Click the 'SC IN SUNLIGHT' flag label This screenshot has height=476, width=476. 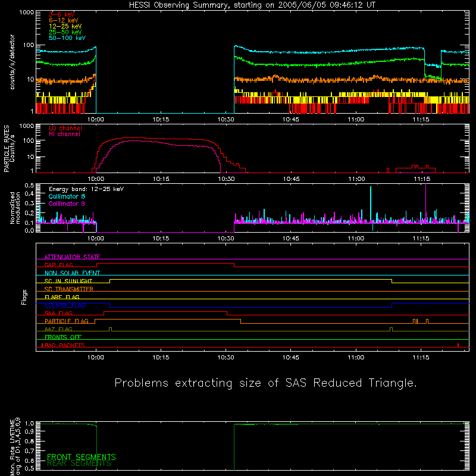click(68, 281)
